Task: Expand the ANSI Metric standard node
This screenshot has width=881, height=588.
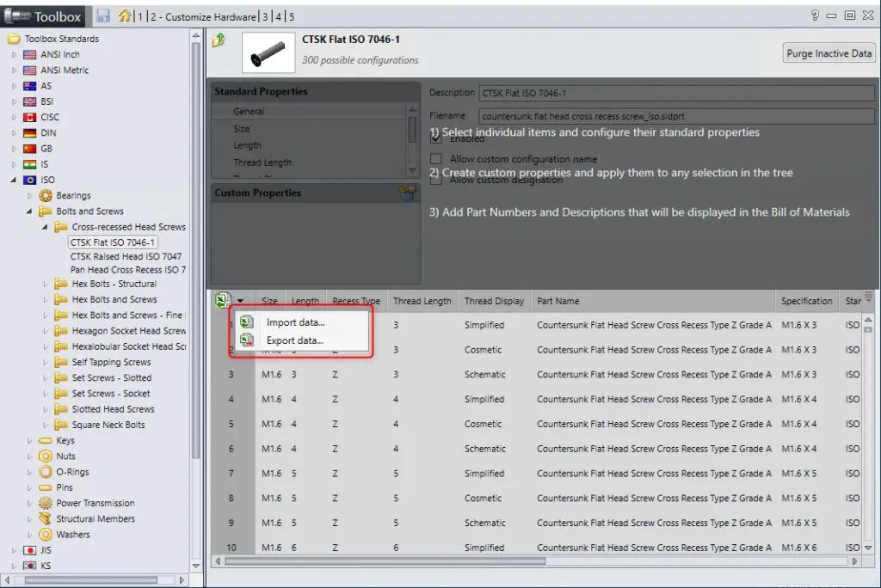Action: tap(14, 70)
